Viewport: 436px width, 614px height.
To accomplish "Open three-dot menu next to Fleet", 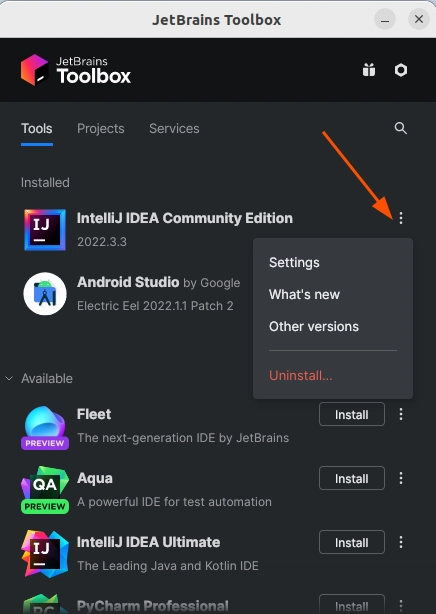I will (x=401, y=414).
